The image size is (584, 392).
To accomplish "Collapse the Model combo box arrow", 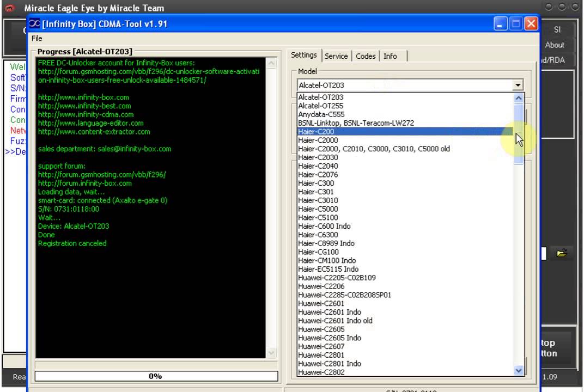I will (x=518, y=85).
